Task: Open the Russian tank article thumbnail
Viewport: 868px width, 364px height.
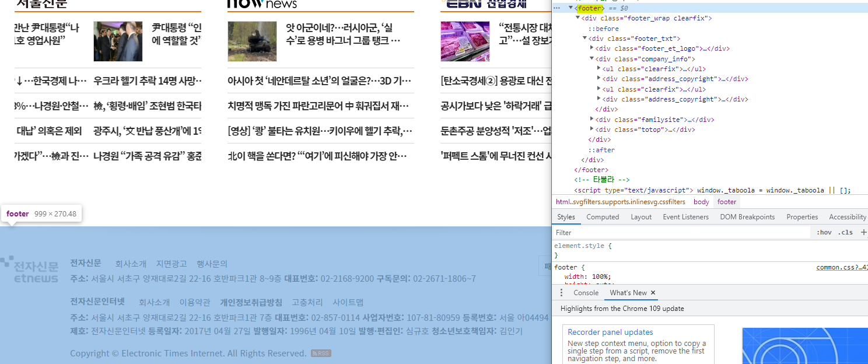Action: [252, 41]
